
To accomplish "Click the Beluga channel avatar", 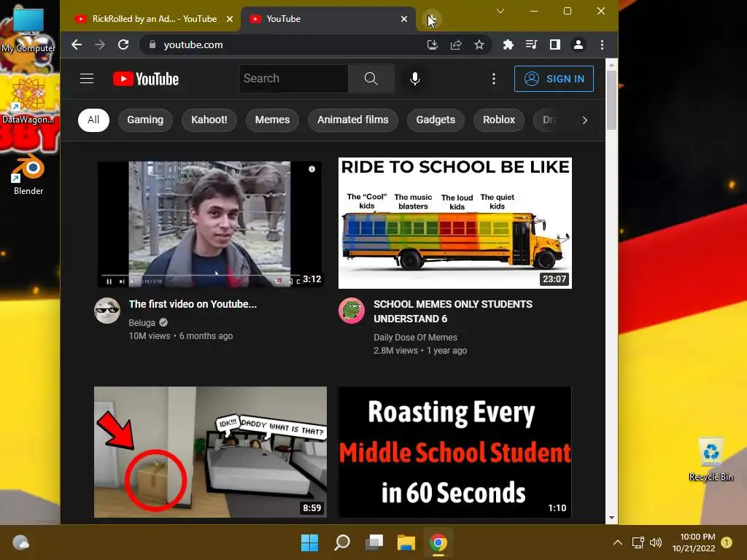I will tap(107, 311).
